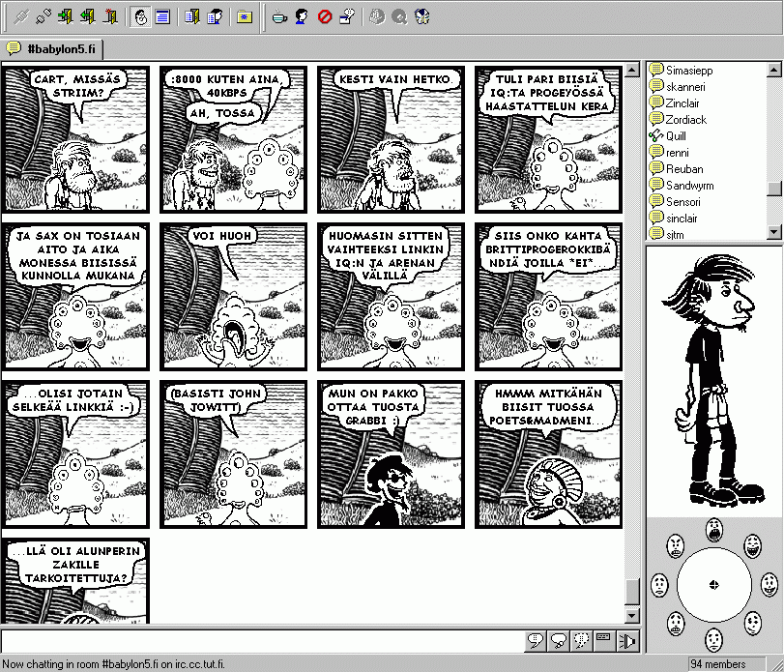Screen dimensions: 784x672
Task: Click member list scrollbar down arrow
Action: (774, 232)
